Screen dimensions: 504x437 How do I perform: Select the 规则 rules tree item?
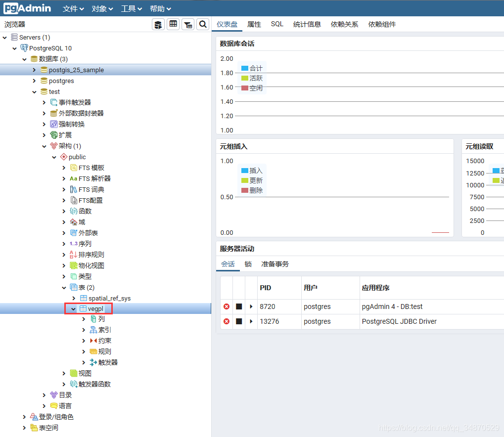coord(104,351)
